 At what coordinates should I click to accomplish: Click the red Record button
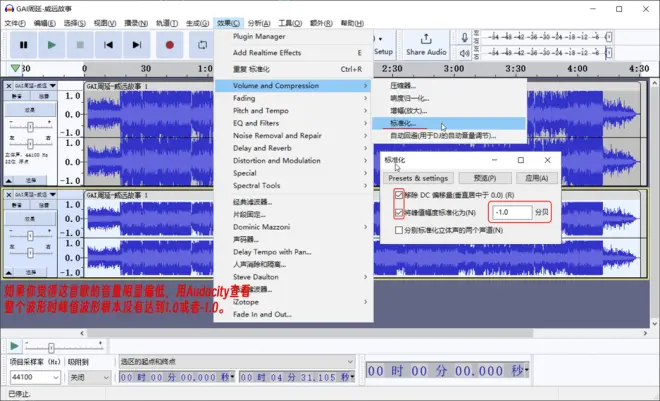170,45
